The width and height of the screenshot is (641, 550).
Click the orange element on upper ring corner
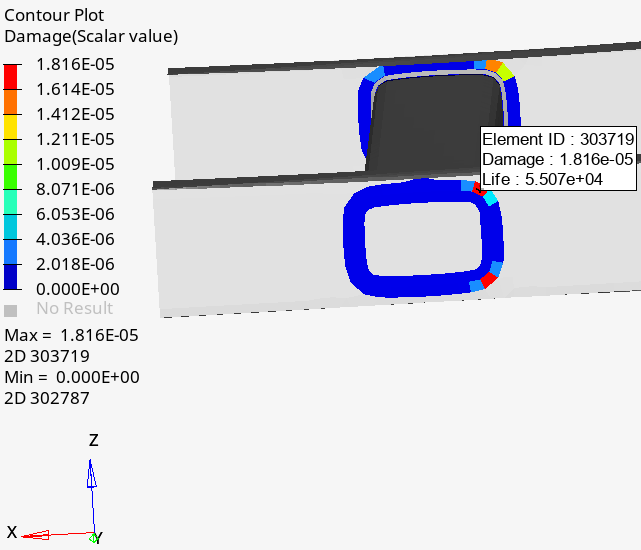tap(494, 66)
